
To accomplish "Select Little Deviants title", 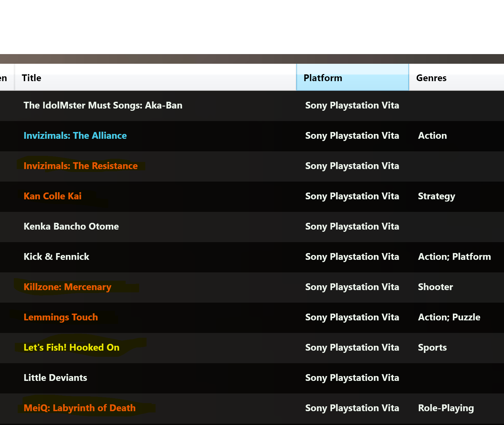I will [55, 378].
